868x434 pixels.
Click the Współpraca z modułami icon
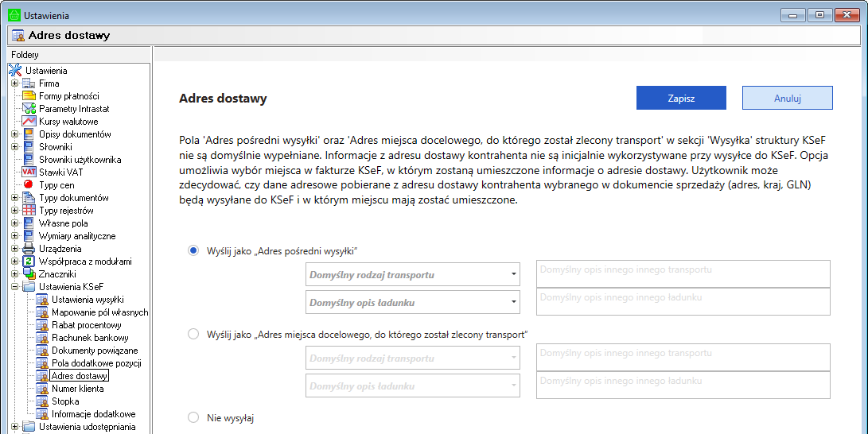pyautogui.click(x=29, y=261)
